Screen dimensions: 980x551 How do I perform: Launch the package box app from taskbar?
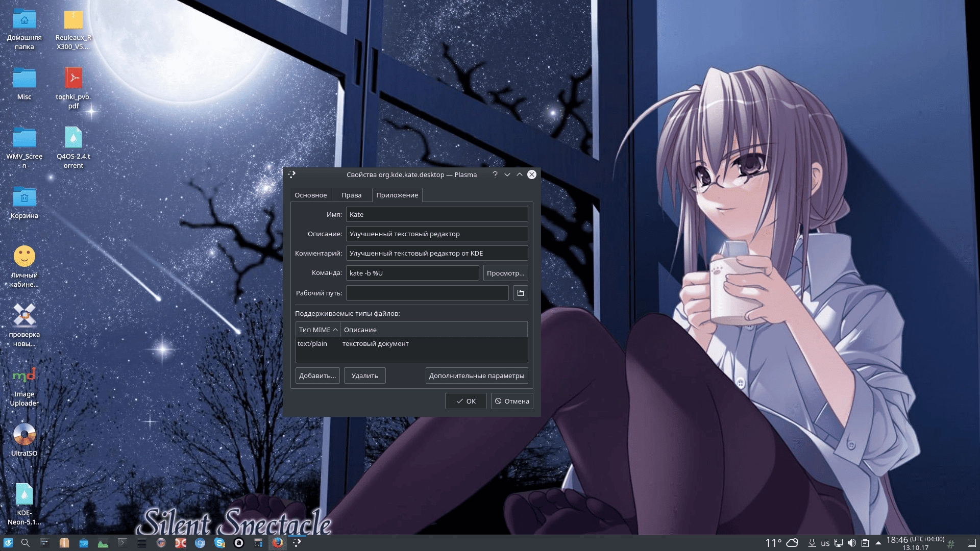tap(64, 543)
